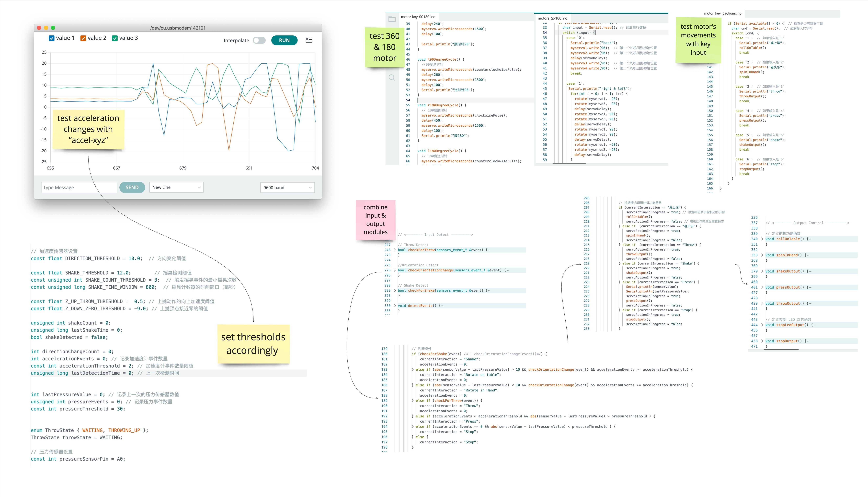The image size is (868, 497).
Task: Expand the folded checkForThrow function
Action: (395, 250)
